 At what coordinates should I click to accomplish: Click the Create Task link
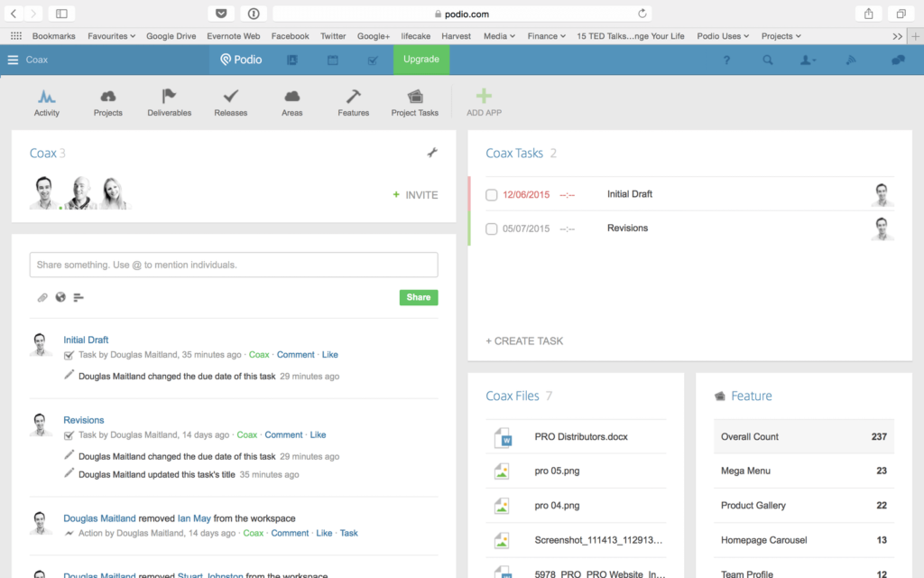click(x=524, y=341)
